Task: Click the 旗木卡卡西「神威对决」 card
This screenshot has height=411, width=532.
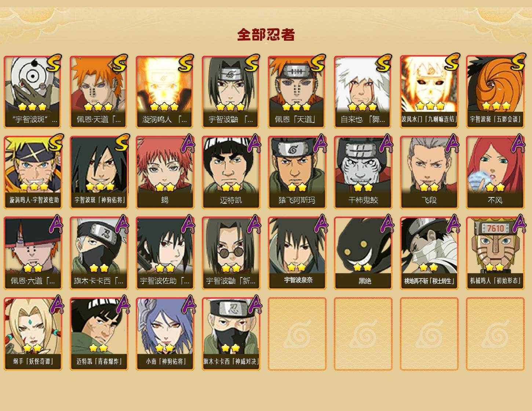Action: pos(231,334)
